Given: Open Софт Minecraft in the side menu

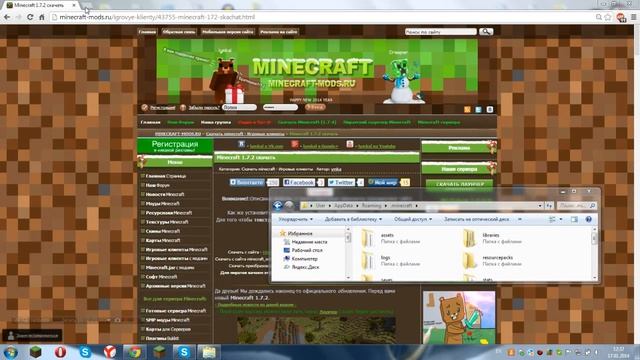Looking at the screenshot, I should pos(161,276).
